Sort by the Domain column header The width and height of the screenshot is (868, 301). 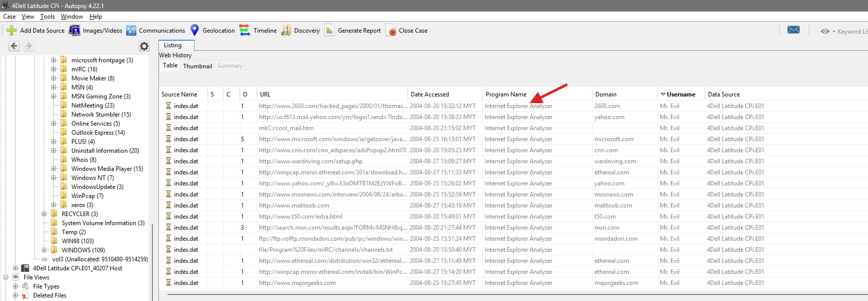(625, 94)
